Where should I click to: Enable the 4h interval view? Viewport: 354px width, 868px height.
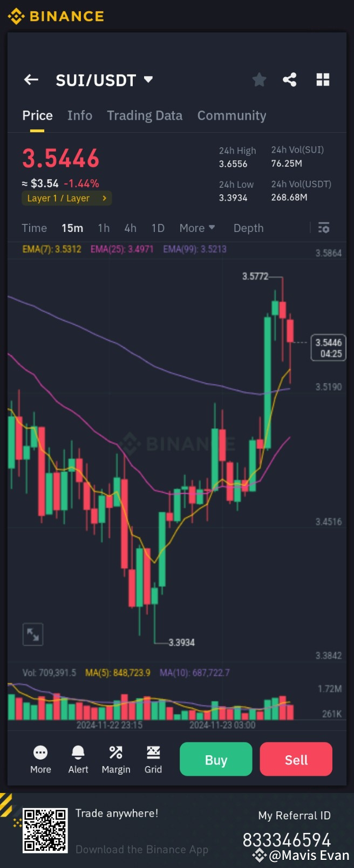coord(130,228)
